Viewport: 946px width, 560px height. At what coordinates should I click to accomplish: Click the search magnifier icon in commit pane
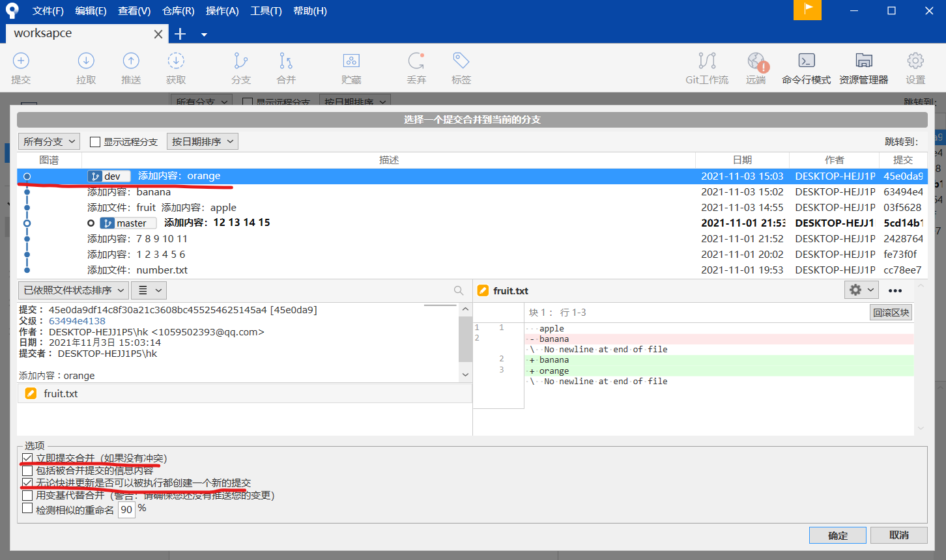459,290
